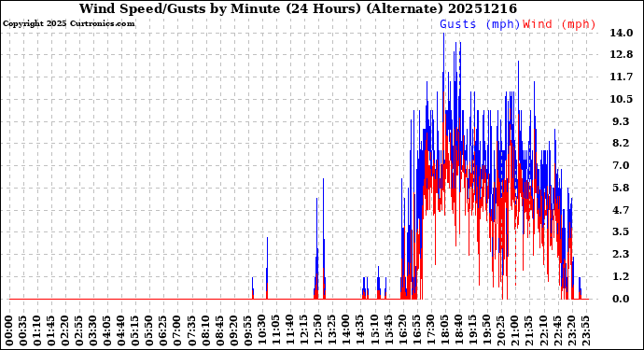This screenshot has height=350, width=644.
Task: Click the 11:05 time axis label
Action: 275,331
